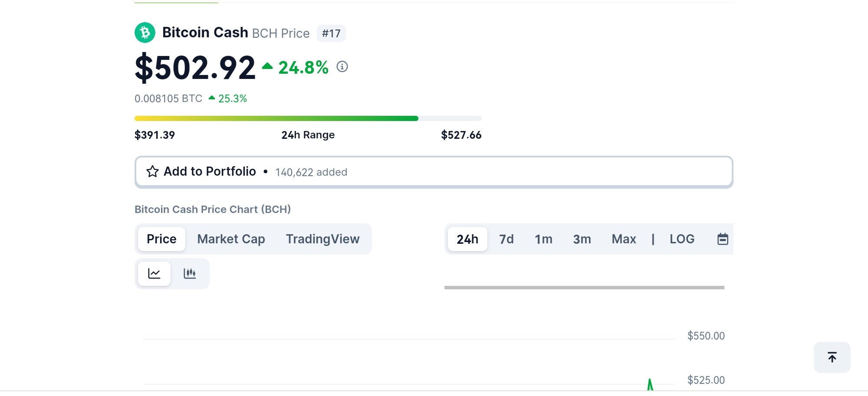Toggle the LOG scale option
Image resolution: width=868 pixels, height=396 pixels.
point(682,239)
